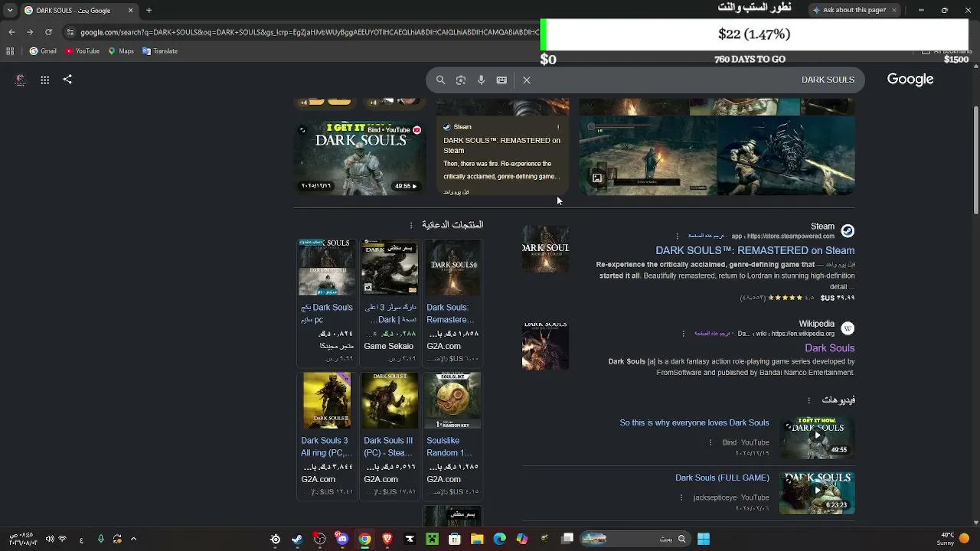The image size is (980, 551).
Task: Close the DARK SOULS Google tab
Action: point(130,11)
